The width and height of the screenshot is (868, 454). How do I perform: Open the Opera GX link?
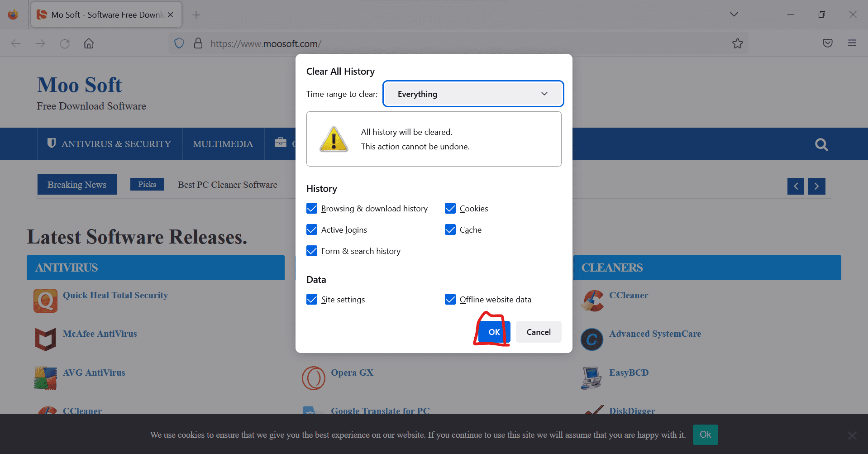point(352,373)
